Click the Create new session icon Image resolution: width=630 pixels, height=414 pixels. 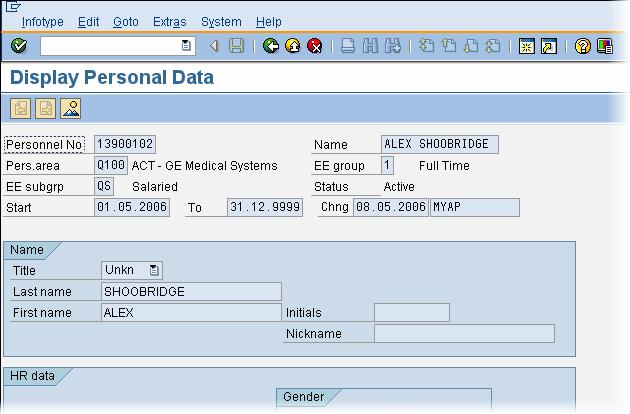[x=526, y=46]
